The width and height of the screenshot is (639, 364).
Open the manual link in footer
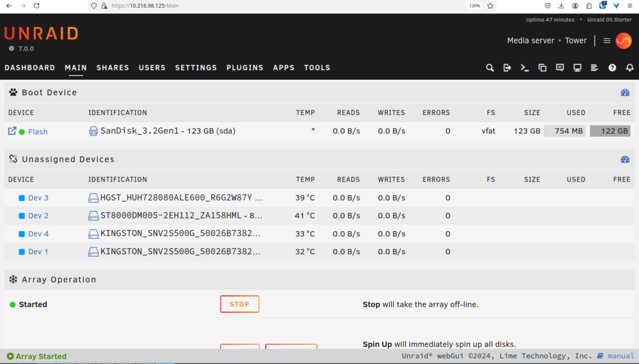(x=620, y=356)
